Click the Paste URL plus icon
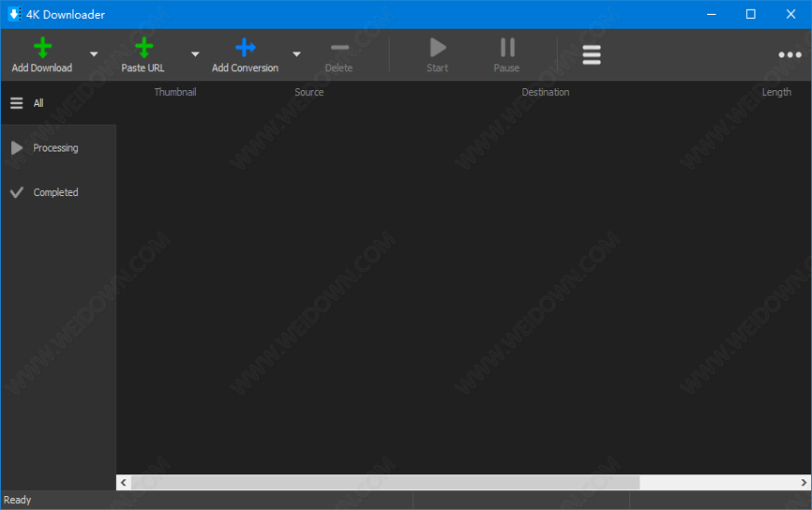812x510 pixels. (143, 48)
